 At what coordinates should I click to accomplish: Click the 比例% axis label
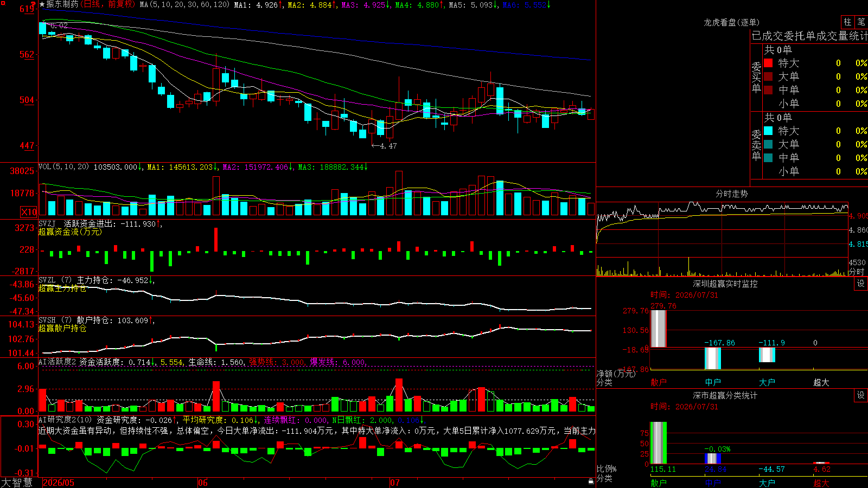[607, 468]
